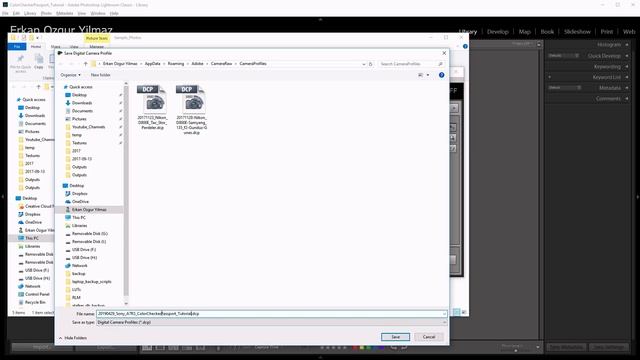Change view icon in Save dialog toolbar
The height and width of the screenshot is (360, 640).
(x=420, y=75)
